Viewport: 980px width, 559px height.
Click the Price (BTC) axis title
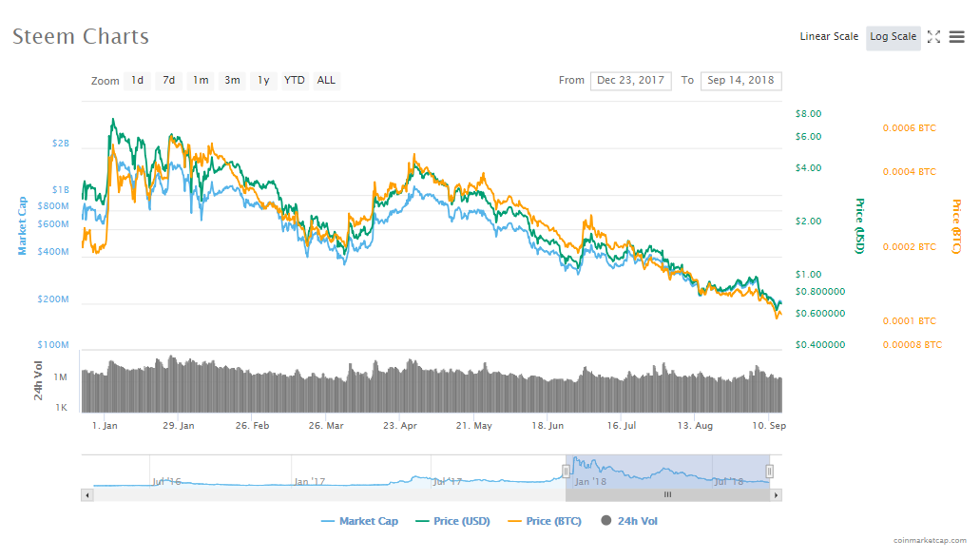(956, 226)
